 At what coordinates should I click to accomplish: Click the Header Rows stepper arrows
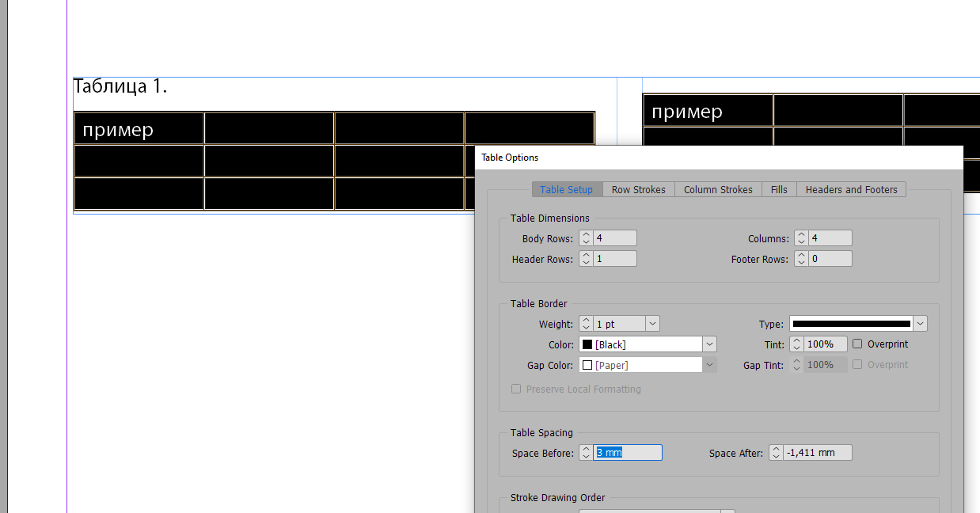586,259
